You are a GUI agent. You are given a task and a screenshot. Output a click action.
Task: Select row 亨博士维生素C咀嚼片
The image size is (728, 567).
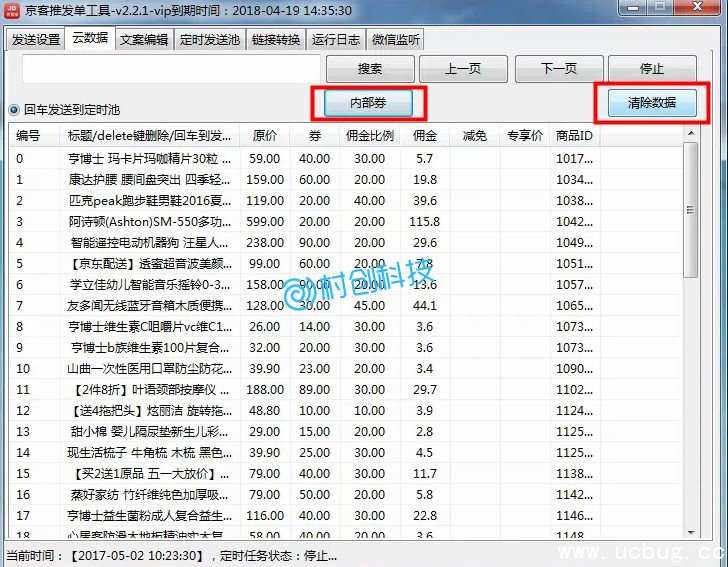[x=346, y=326]
